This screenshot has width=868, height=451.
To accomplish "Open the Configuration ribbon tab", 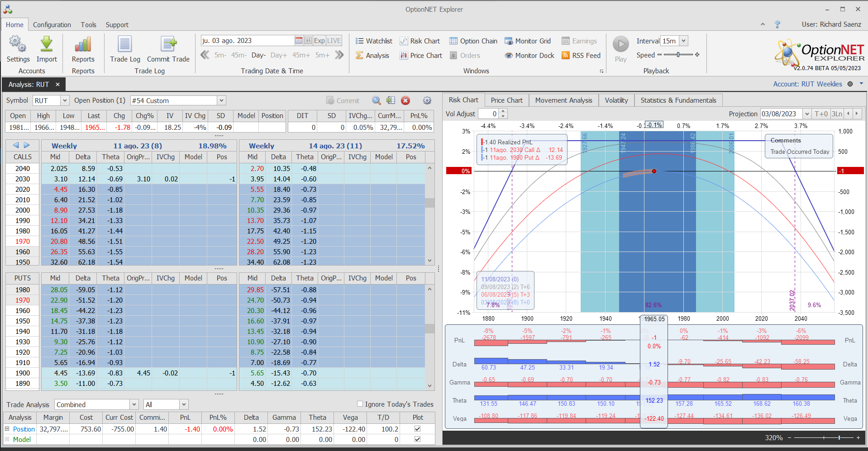I will click(52, 25).
